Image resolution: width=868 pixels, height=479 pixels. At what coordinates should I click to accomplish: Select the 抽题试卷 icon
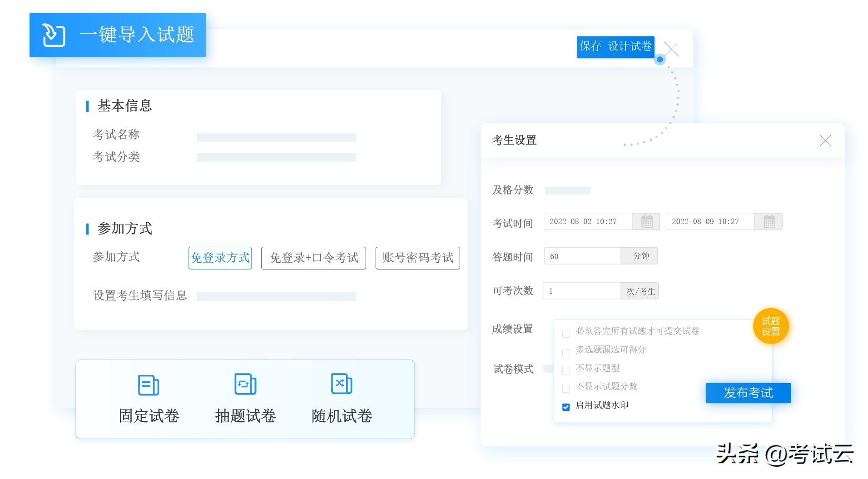tap(245, 385)
